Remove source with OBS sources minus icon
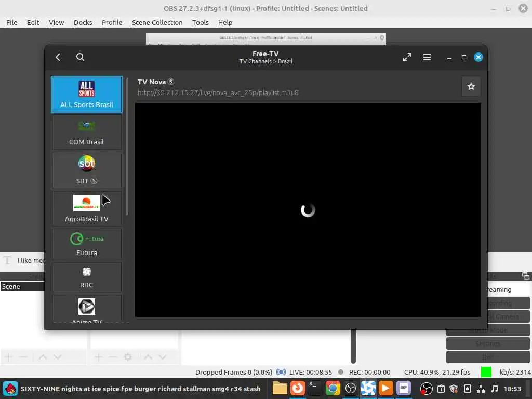 113,357
